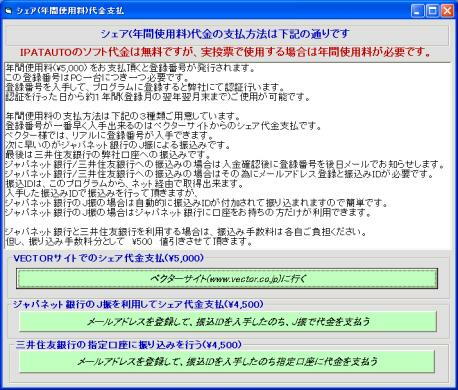Click the blue heading 支払方法は下記の通りです
The image size is (458, 390).
coord(225,34)
